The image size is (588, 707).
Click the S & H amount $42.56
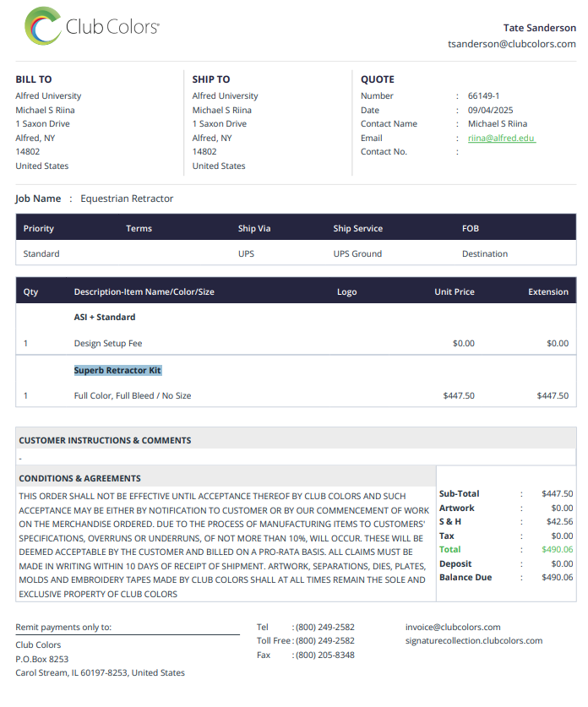coord(559,521)
